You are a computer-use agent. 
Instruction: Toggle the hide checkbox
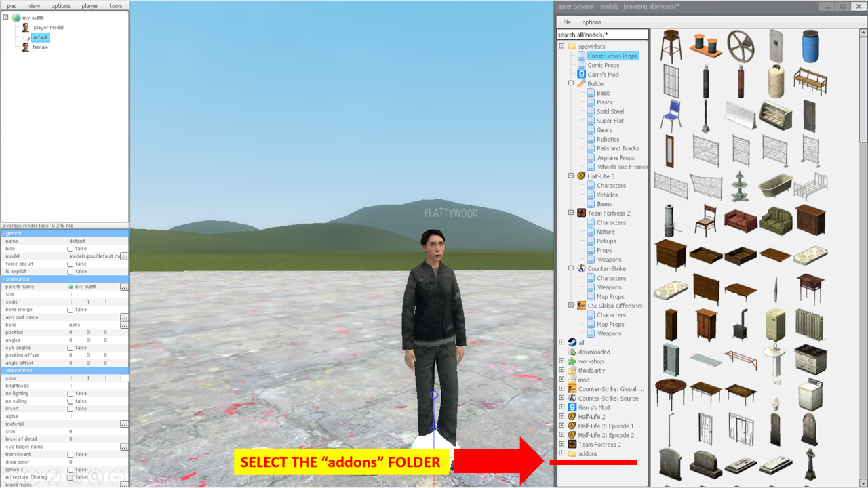(x=71, y=249)
